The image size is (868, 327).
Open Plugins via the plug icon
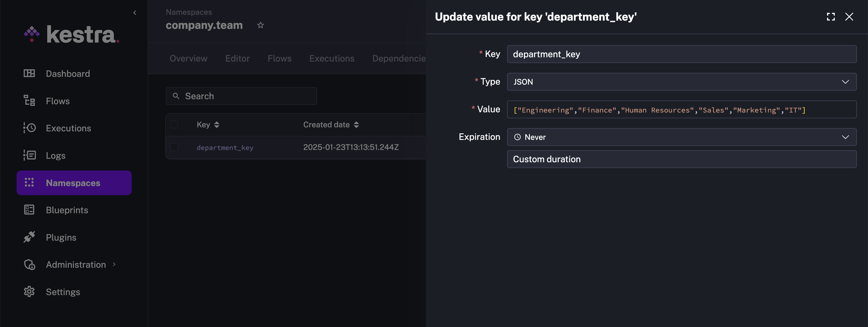[29, 237]
